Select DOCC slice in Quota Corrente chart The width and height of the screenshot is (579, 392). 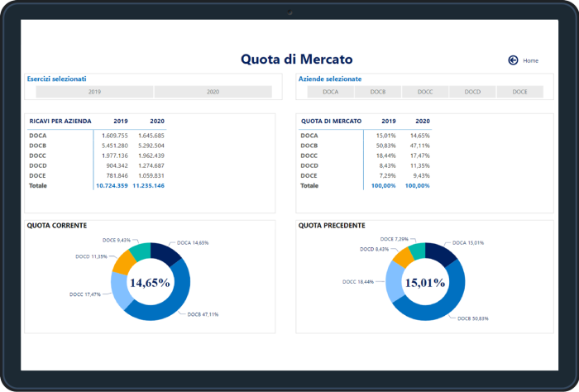[120, 289]
